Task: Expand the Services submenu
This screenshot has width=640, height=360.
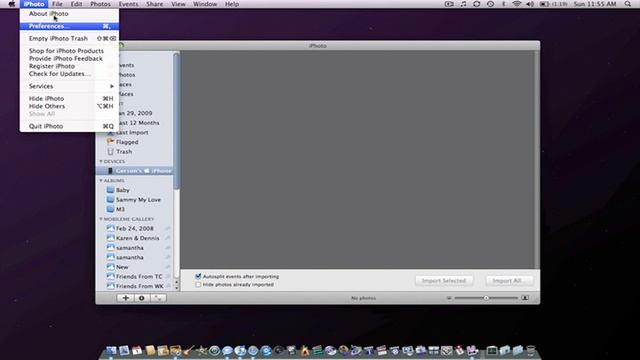Action: click(x=69, y=86)
